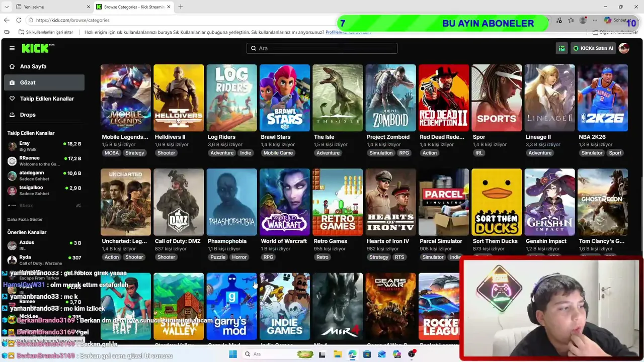Open the Garry's Mod category cover

[231, 306]
